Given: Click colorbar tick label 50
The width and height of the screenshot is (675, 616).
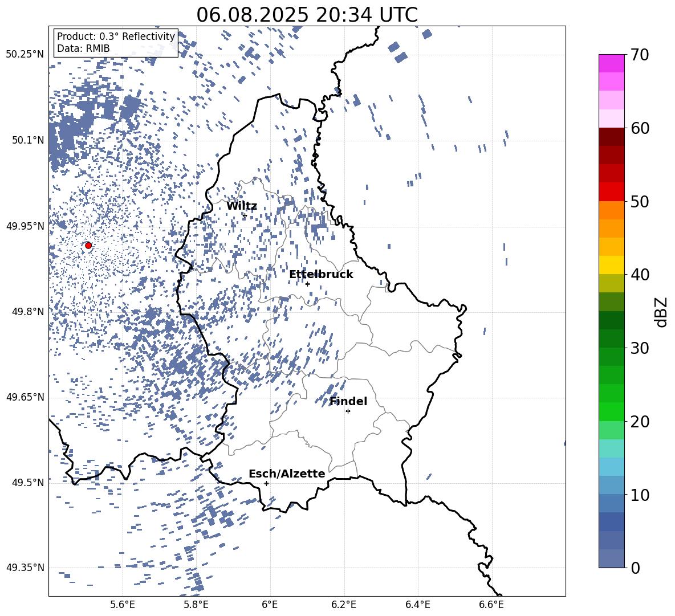Looking at the screenshot, I should [640, 202].
